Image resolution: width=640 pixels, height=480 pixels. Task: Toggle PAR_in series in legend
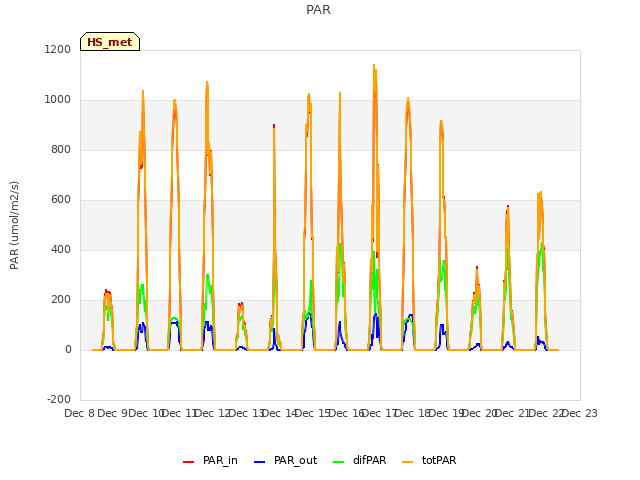pos(211,460)
